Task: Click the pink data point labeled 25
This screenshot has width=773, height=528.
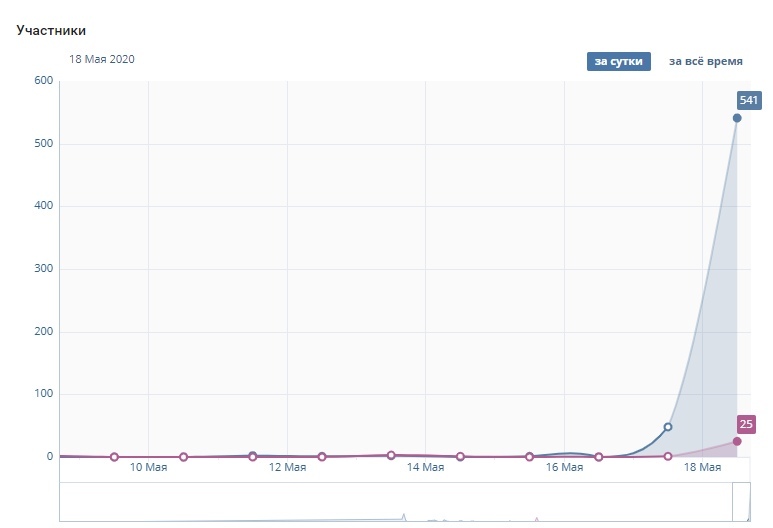Action: tap(737, 441)
